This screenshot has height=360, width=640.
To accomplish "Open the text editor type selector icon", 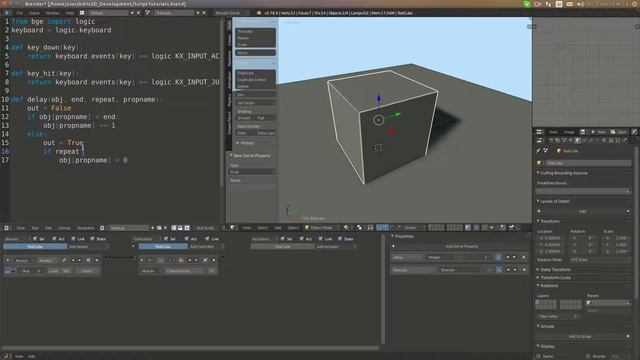I will pyautogui.click(x=7, y=228).
